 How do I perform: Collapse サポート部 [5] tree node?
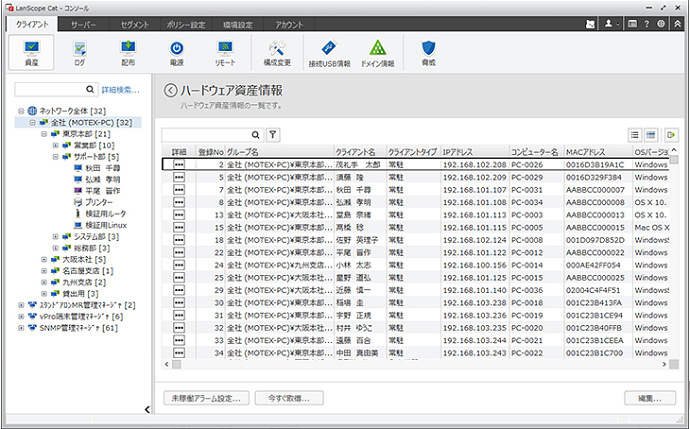(x=55, y=157)
